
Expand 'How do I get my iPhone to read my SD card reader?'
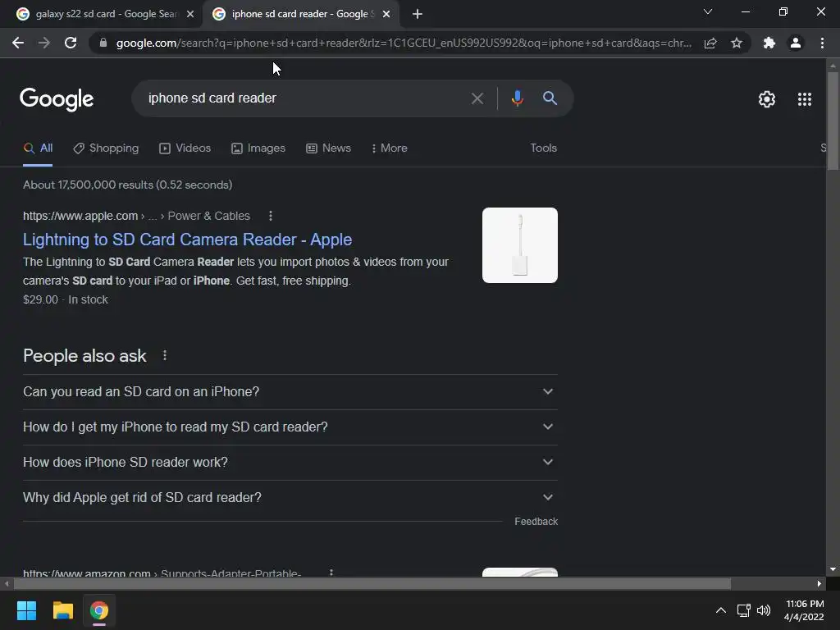(x=290, y=427)
